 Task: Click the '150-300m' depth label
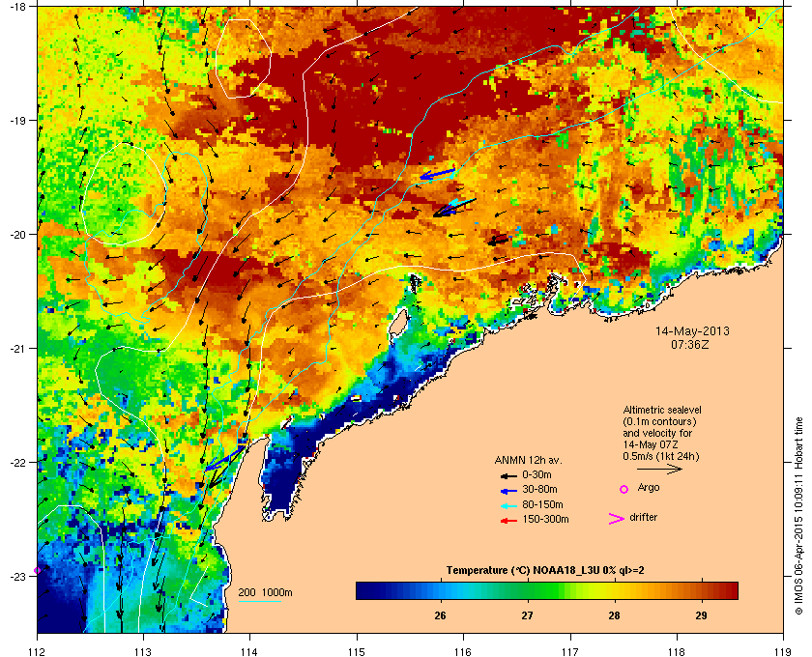click(545, 519)
